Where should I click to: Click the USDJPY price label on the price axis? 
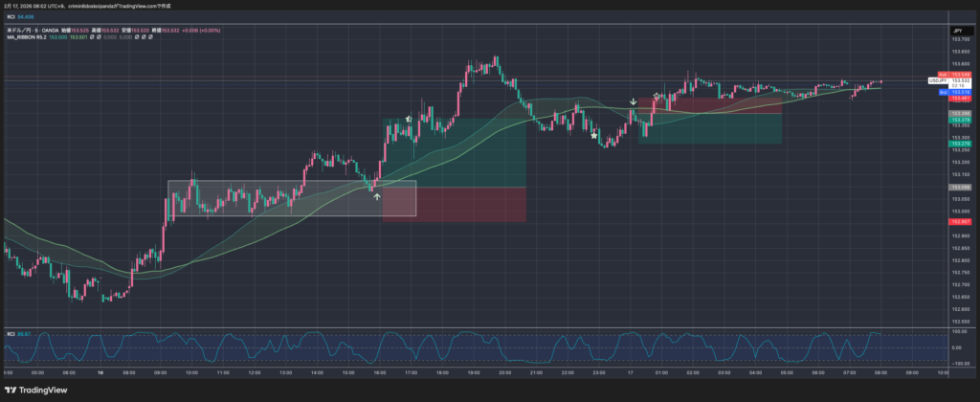click(938, 80)
